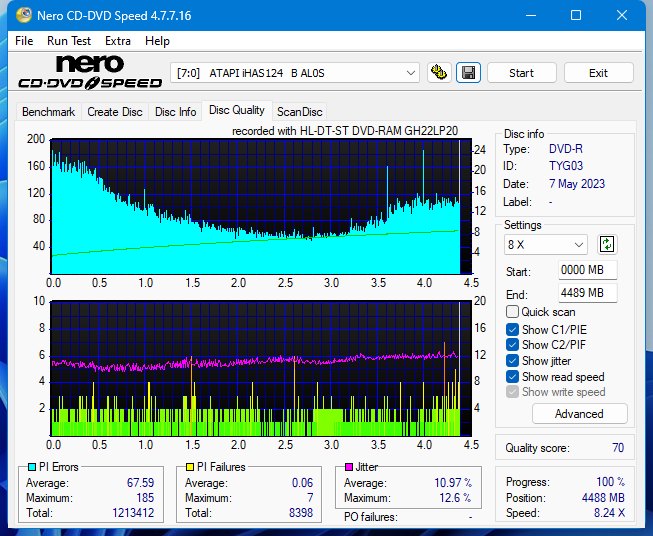This screenshot has width=653, height=536.
Task: Open the Extra menu
Action: click(x=118, y=41)
